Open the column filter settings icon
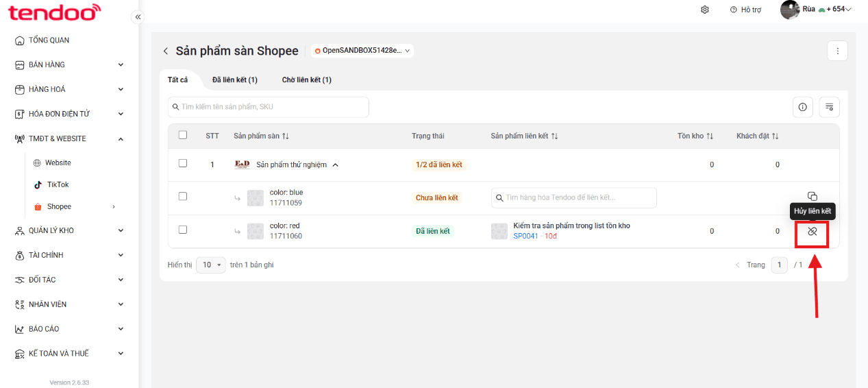The height and width of the screenshot is (388, 868). pyautogui.click(x=830, y=107)
